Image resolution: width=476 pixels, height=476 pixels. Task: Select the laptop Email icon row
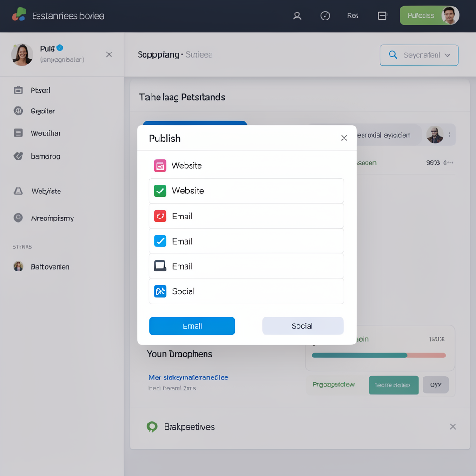(x=246, y=266)
